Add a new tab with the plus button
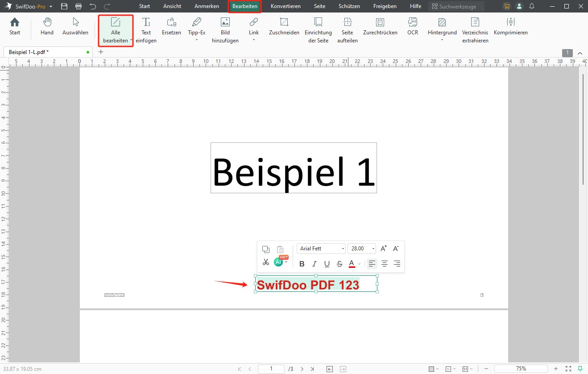The width and height of the screenshot is (588, 374). pyautogui.click(x=100, y=52)
